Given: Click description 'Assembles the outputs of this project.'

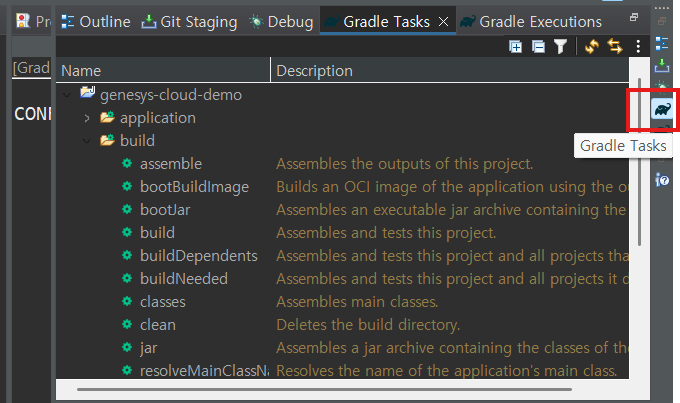Looking at the screenshot, I should (405, 164).
